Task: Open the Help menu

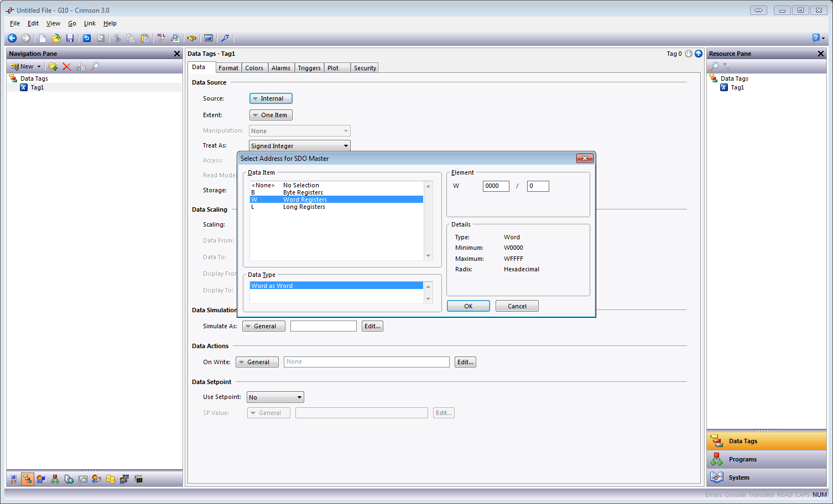Action: click(x=110, y=23)
